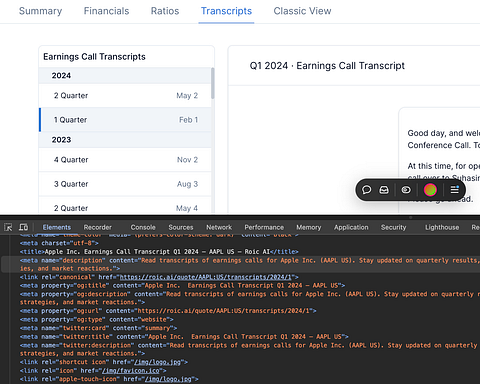
Task: Open the inbox icon in floating toolbar
Action: click(x=384, y=190)
